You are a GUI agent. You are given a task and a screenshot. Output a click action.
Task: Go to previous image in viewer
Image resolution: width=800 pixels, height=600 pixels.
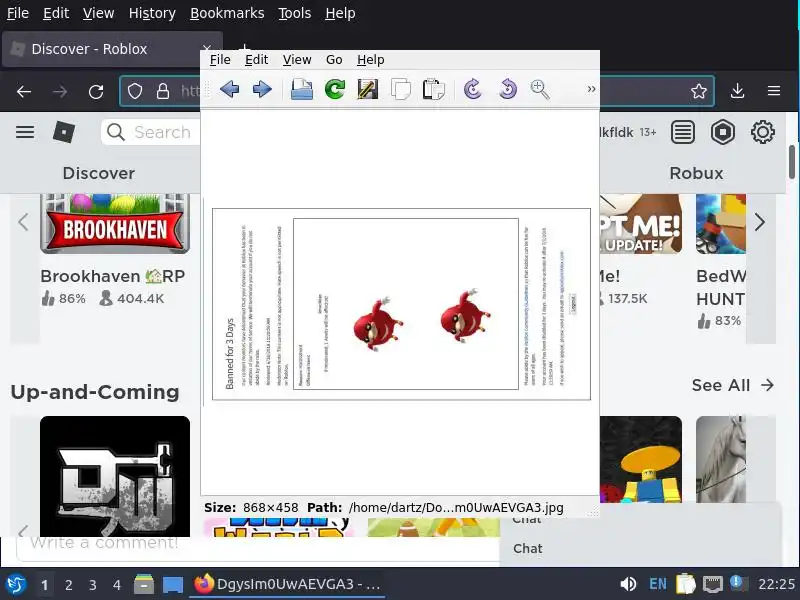coord(230,89)
